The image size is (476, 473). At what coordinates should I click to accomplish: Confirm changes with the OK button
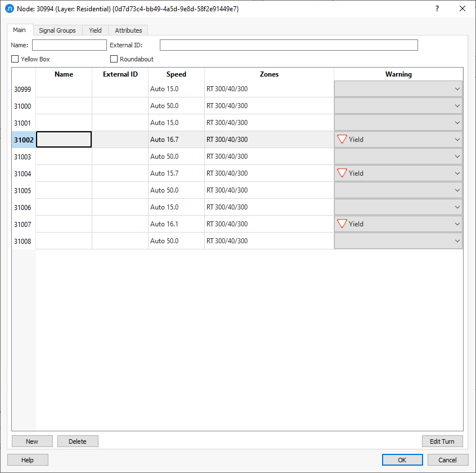coord(402,459)
